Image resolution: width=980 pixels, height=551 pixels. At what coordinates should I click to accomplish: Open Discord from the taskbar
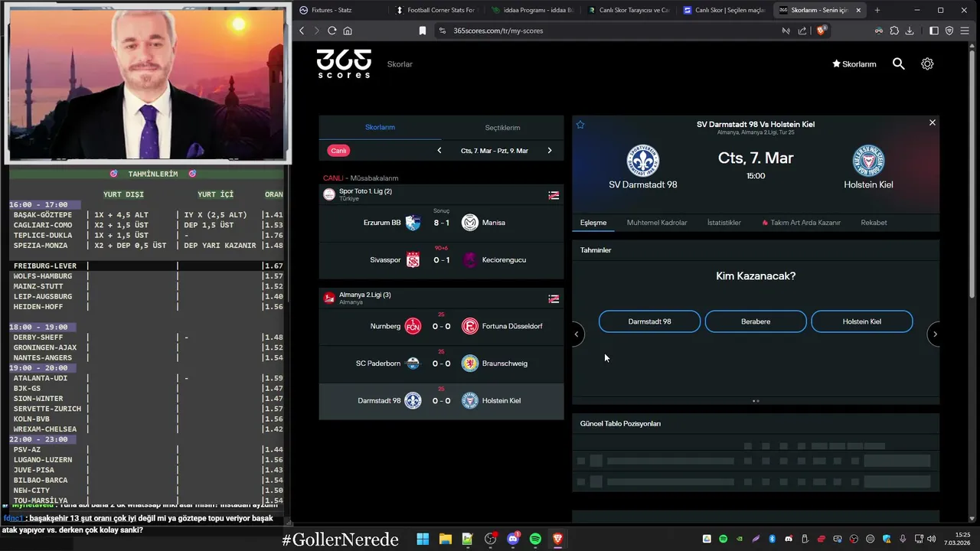tap(513, 540)
